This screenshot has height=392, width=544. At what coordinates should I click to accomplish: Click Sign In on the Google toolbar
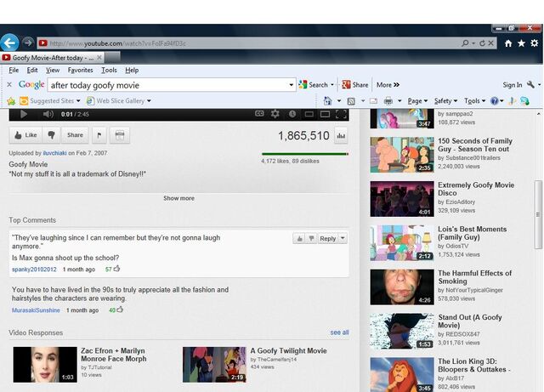point(512,85)
